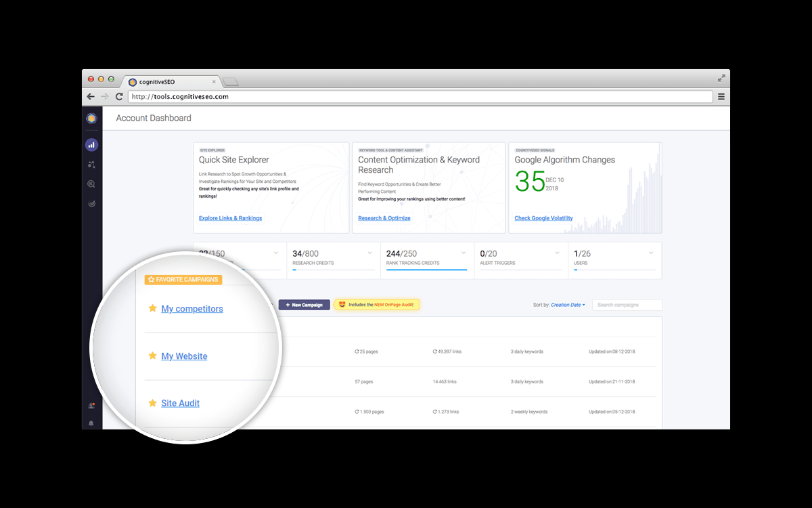Viewport: 812px width, 508px height.
Task: Click the Research Credits progress bar
Action: pos(333,270)
